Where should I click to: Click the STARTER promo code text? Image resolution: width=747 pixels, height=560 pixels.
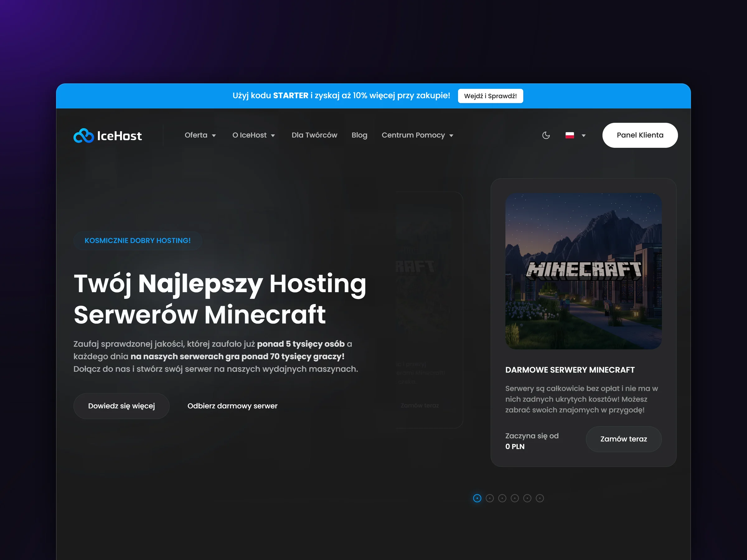coord(290,96)
